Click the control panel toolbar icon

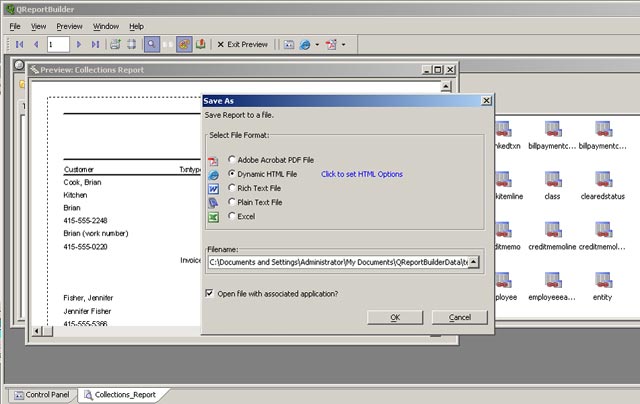tap(289, 44)
